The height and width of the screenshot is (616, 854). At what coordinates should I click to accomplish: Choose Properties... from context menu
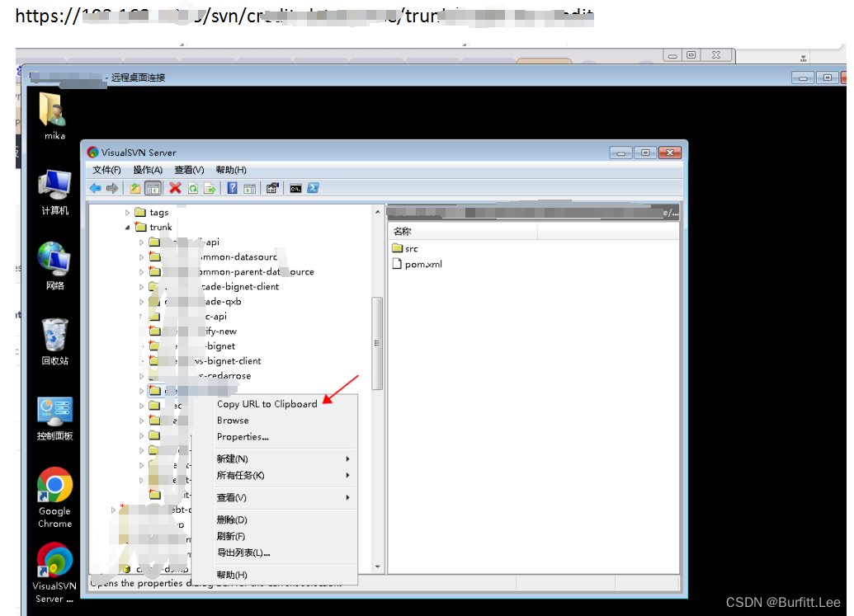243,436
